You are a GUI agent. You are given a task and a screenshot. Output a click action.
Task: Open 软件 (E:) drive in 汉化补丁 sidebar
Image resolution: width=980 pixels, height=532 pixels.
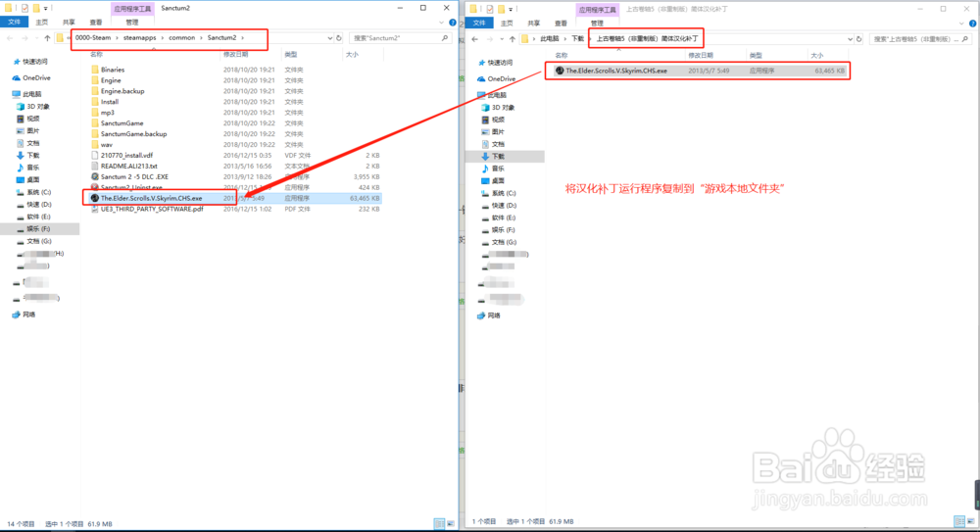(503, 218)
